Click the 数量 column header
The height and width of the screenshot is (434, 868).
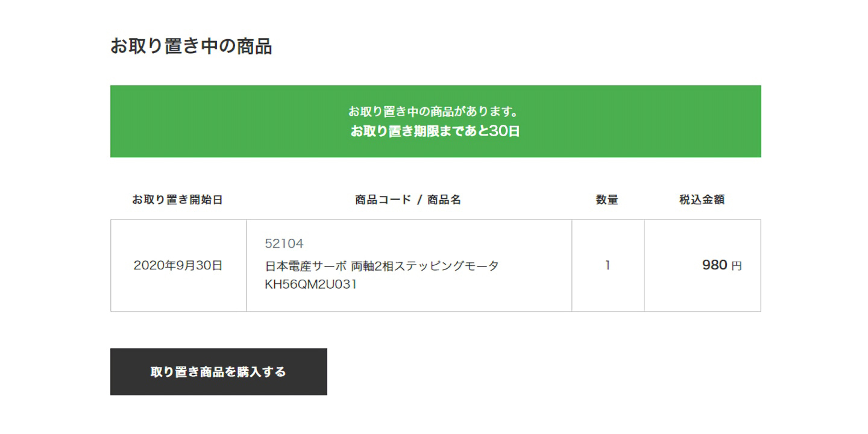click(x=607, y=200)
